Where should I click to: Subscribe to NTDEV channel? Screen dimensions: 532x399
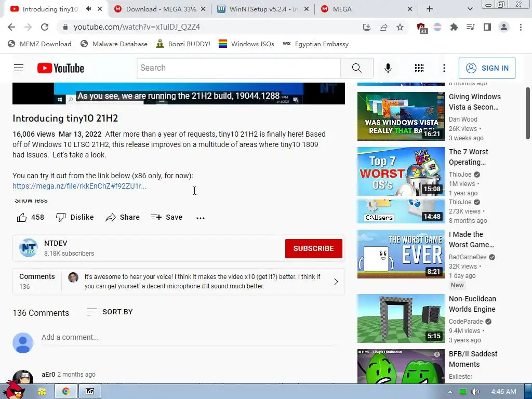click(313, 248)
